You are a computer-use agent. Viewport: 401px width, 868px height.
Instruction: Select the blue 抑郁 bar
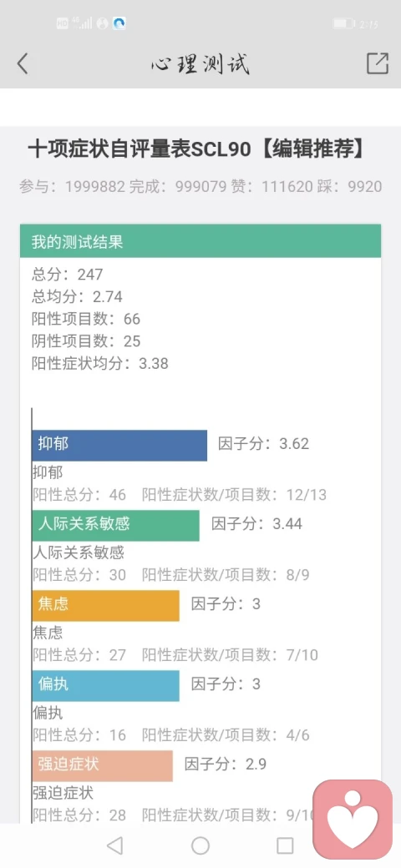pos(119,446)
